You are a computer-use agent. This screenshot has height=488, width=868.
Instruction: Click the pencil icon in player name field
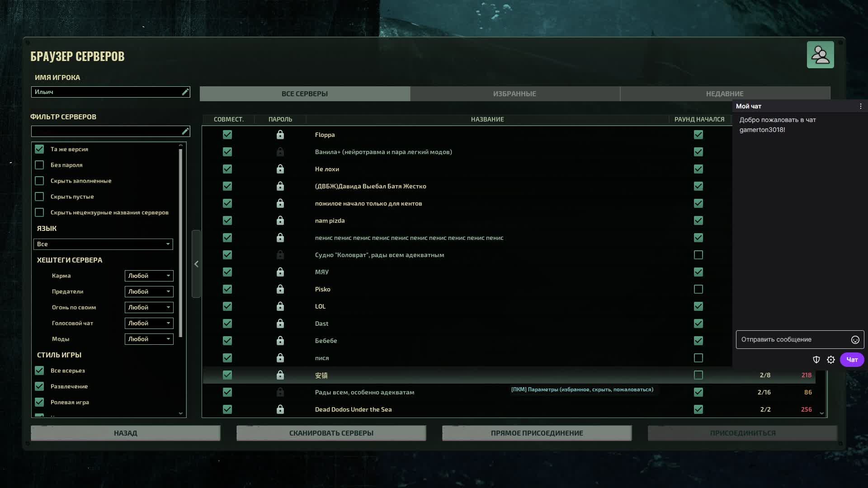coord(185,92)
